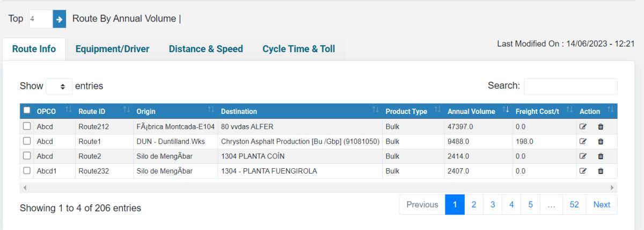Select the Route232 row checkbox

click(x=27, y=171)
